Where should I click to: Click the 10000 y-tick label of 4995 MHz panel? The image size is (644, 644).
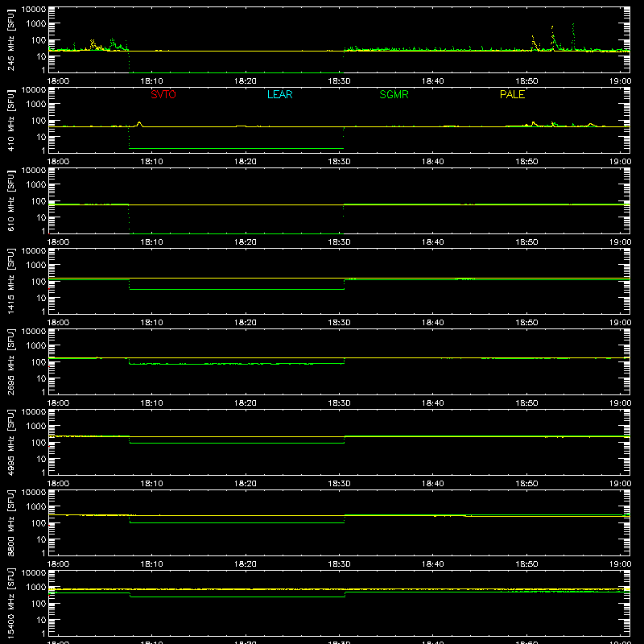34,412
